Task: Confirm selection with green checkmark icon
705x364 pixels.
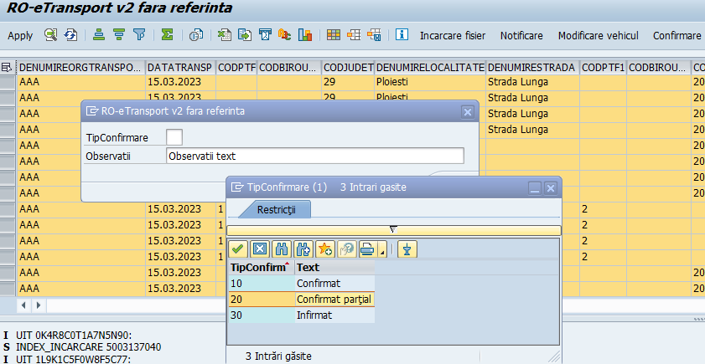Action: pos(238,249)
